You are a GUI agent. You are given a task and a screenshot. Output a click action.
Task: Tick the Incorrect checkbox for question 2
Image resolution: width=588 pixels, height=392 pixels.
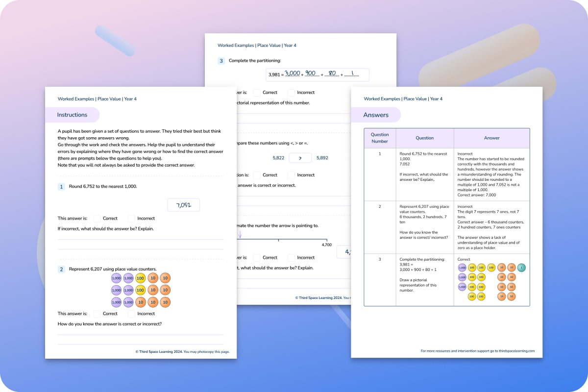tap(132, 314)
